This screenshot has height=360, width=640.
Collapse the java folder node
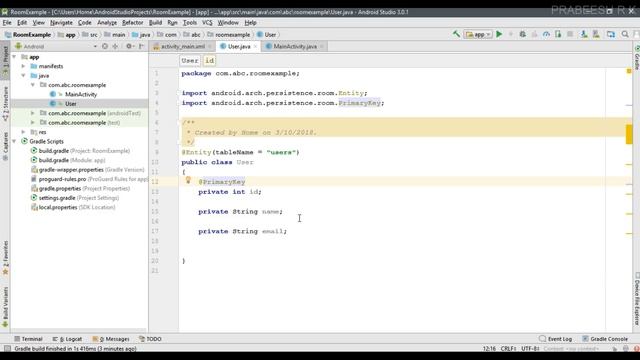(x=24, y=76)
